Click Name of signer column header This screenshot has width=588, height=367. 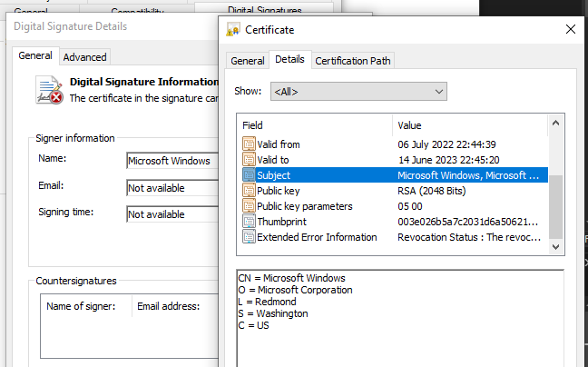point(81,306)
